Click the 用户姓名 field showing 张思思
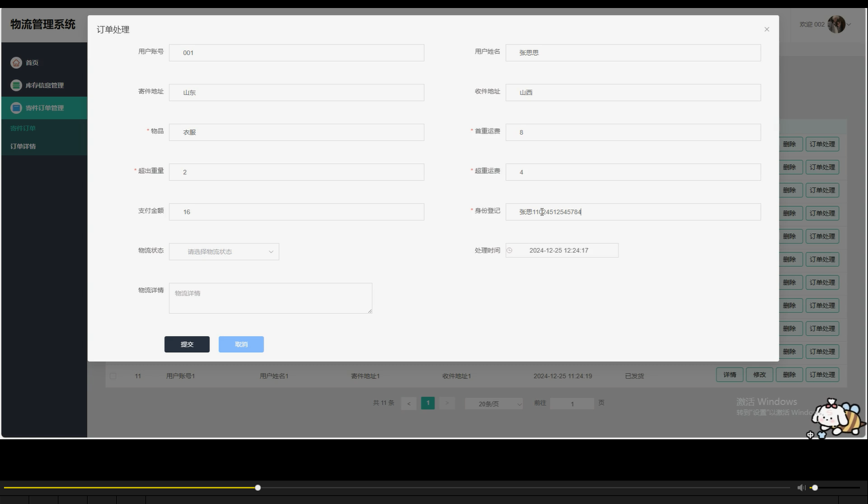Image resolution: width=868 pixels, height=504 pixels. click(633, 53)
